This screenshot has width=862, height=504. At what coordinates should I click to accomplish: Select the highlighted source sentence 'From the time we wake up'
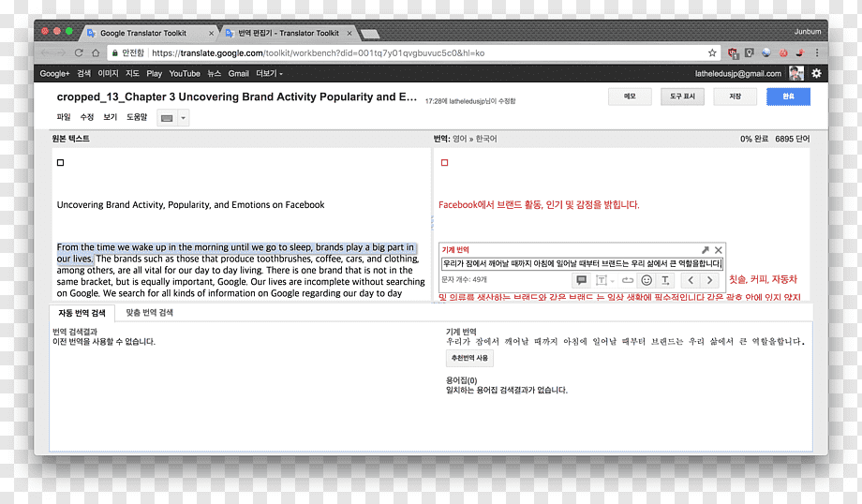[236, 253]
